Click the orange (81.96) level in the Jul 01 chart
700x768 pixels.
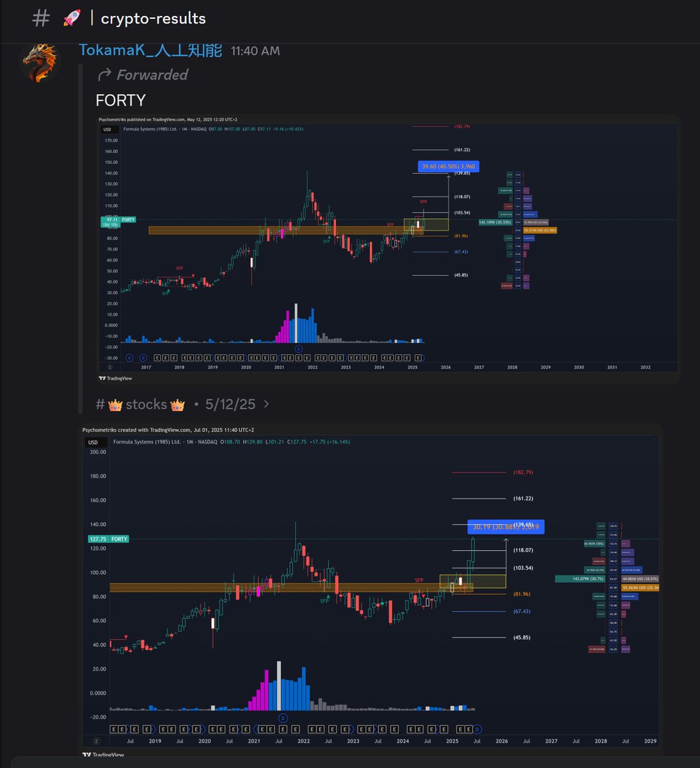(522, 594)
